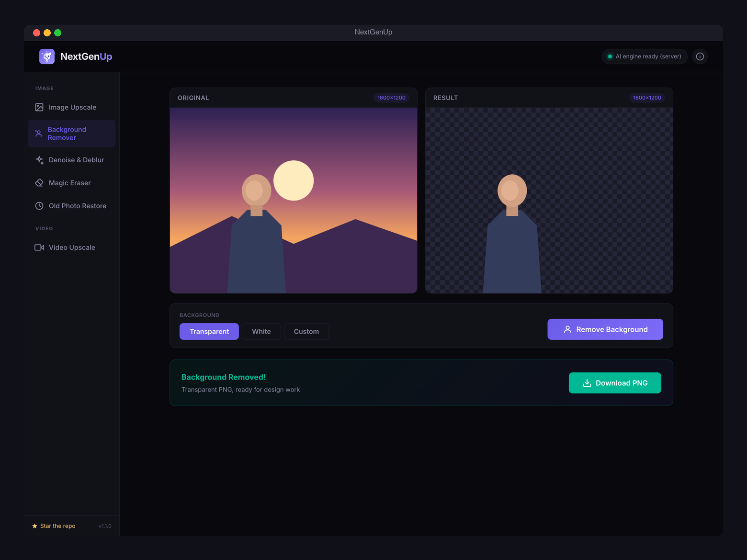Click the Denoise & Deblur sparkle icon
747x560 pixels.
39,160
